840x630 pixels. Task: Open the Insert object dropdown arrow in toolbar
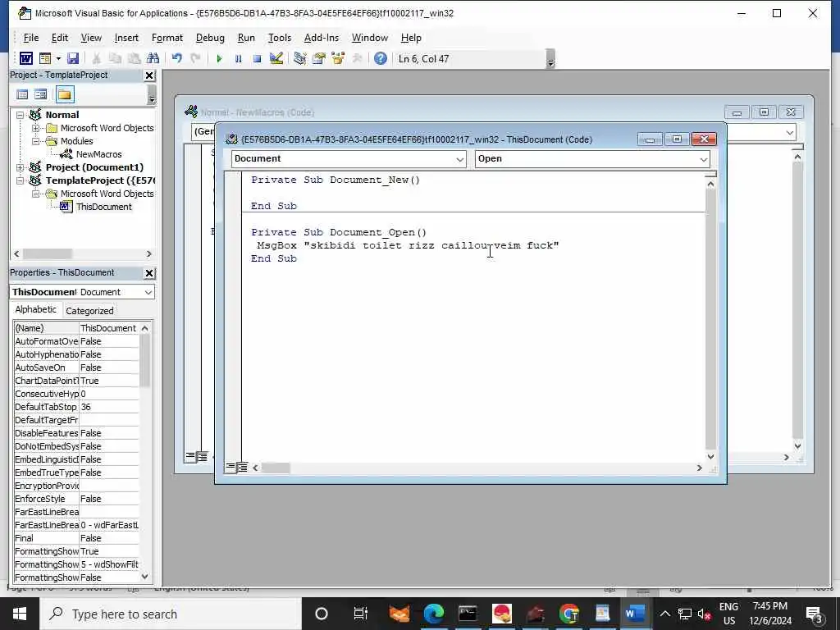click(58, 58)
